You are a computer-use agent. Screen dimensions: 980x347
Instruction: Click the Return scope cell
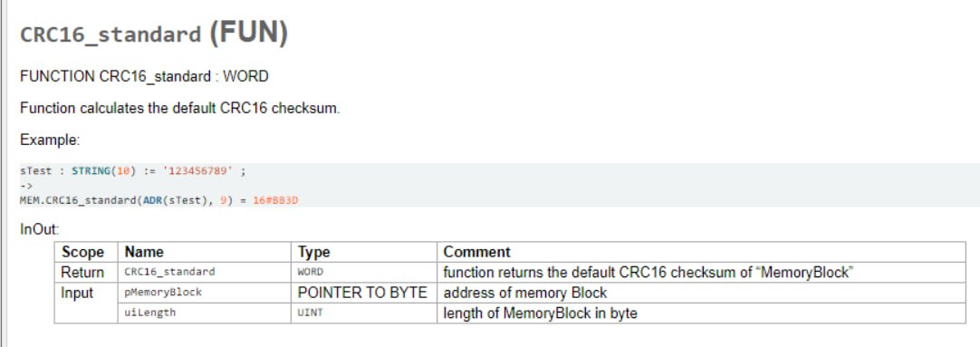coord(82,273)
